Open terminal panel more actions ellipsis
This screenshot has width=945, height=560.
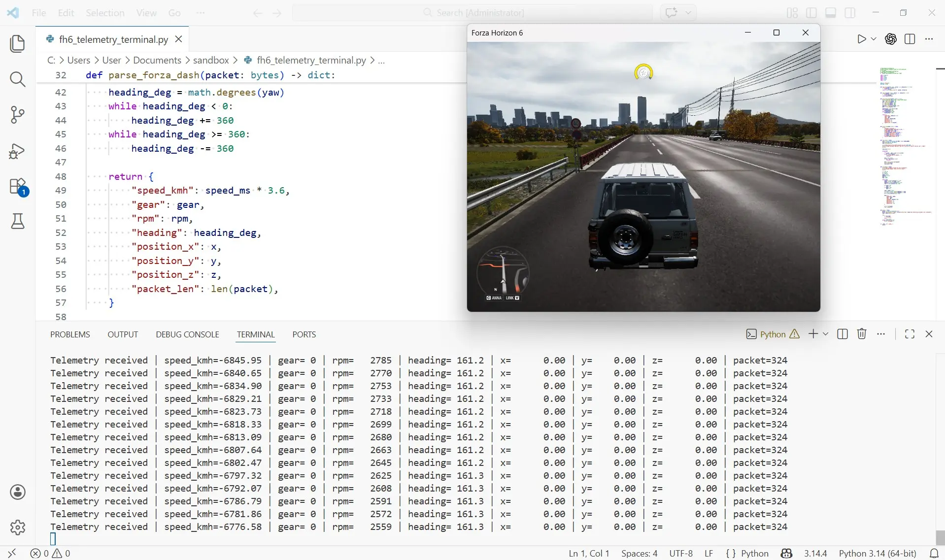881,334
